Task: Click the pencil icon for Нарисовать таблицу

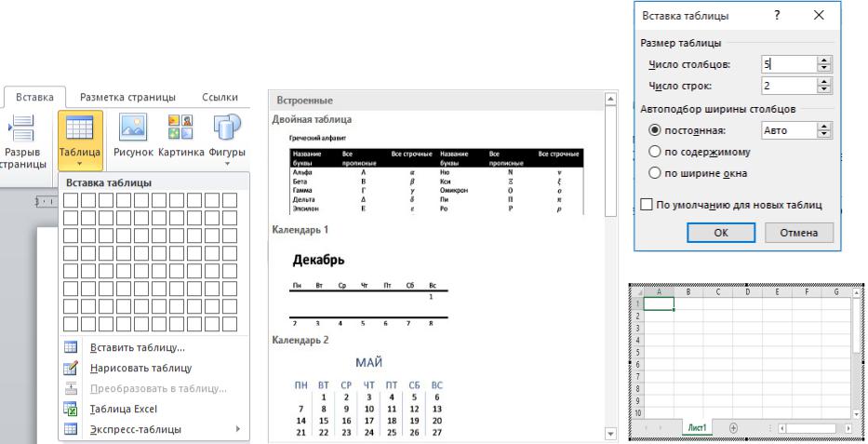Action: click(71, 368)
